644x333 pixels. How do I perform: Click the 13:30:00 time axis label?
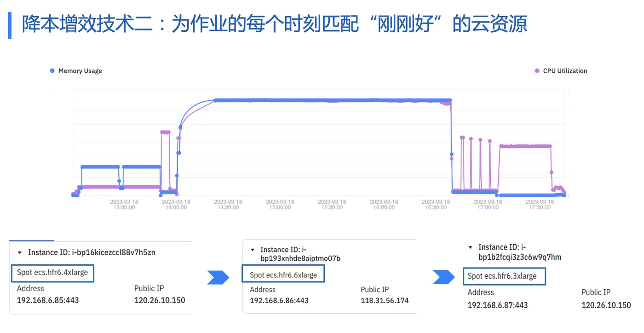(124, 204)
